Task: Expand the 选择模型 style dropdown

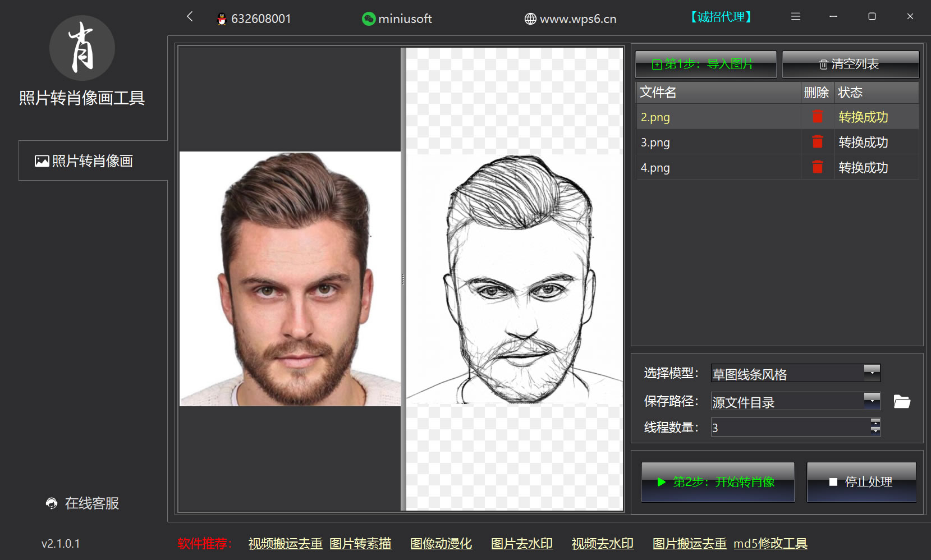Action: (x=872, y=372)
